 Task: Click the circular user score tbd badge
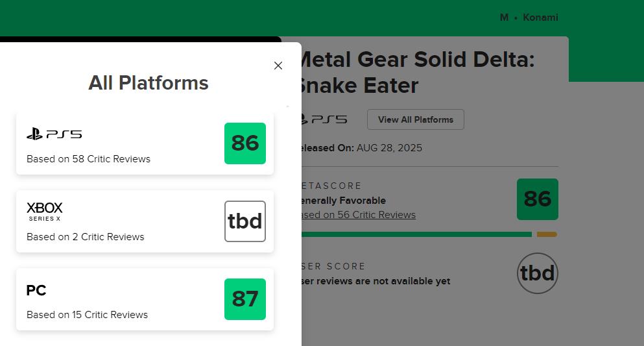(x=537, y=273)
